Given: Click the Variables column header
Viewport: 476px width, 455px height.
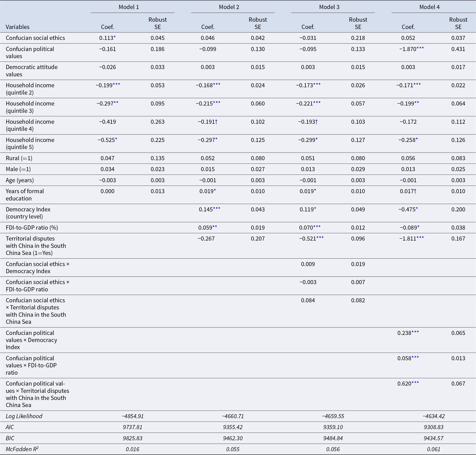Looking at the screenshot, I should 17,27.
